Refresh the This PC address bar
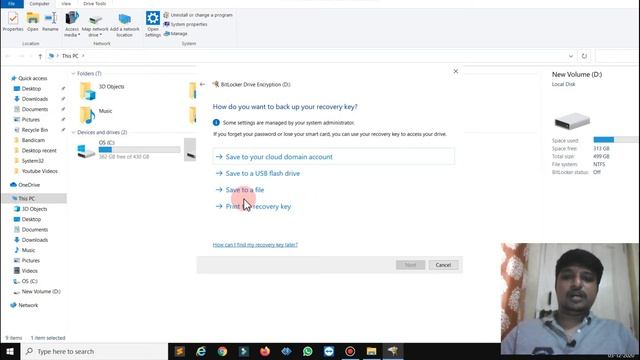 click(x=584, y=56)
